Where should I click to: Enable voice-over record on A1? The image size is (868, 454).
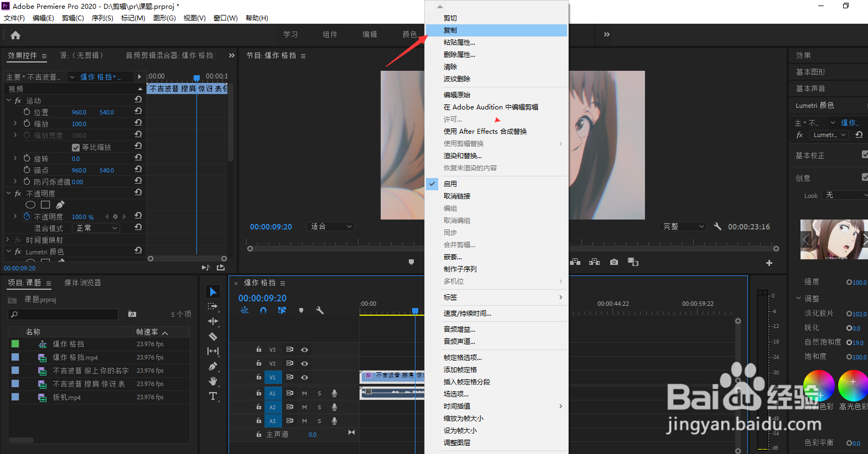point(335,393)
